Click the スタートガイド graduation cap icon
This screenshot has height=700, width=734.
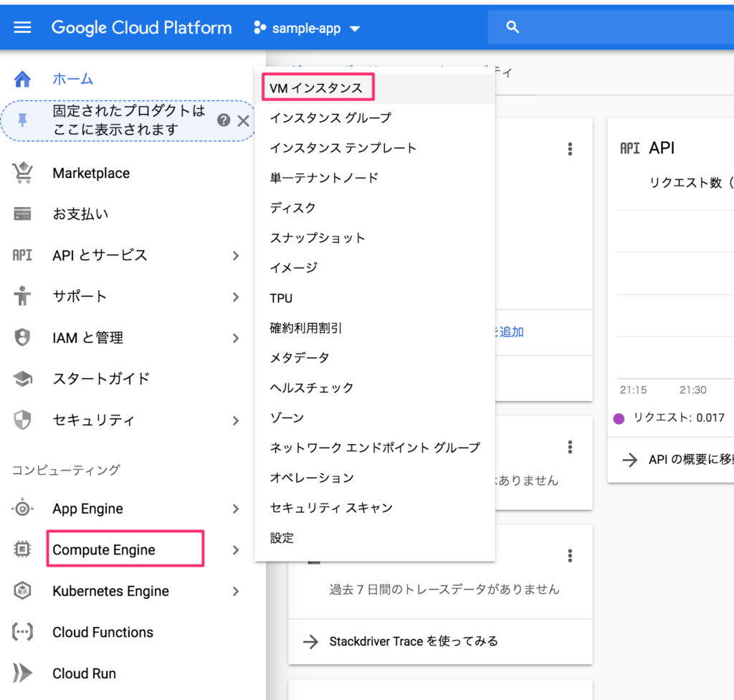pyautogui.click(x=22, y=379)
